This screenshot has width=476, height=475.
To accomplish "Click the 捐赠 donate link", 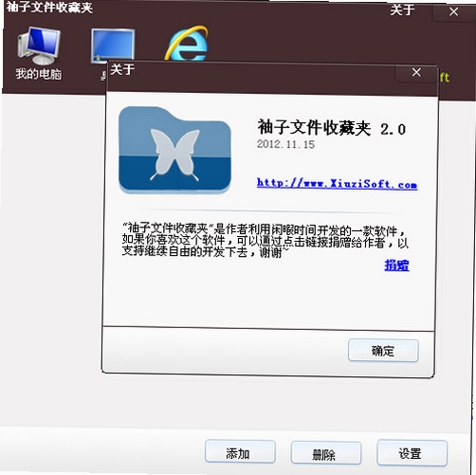I will coord(397,265).
